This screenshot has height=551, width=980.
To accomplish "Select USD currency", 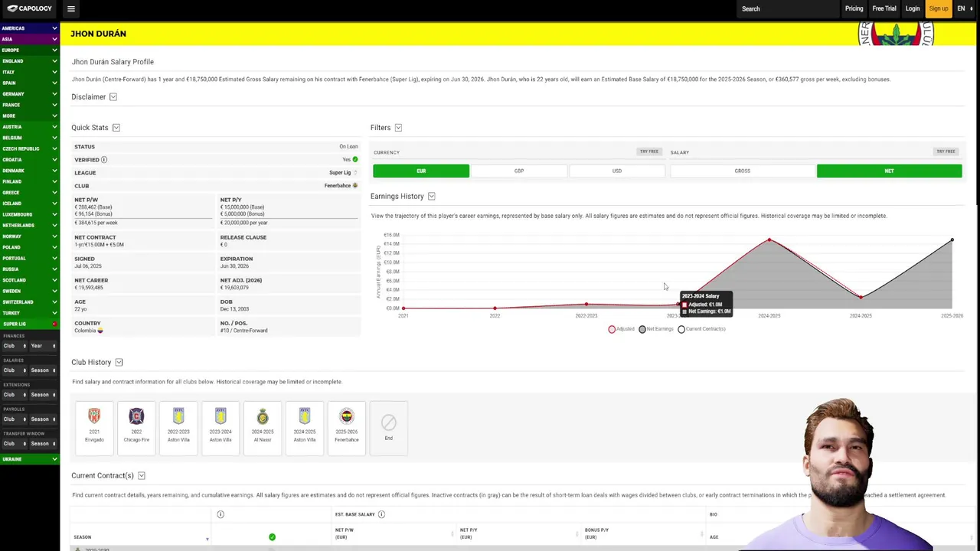I will point(617,171).
